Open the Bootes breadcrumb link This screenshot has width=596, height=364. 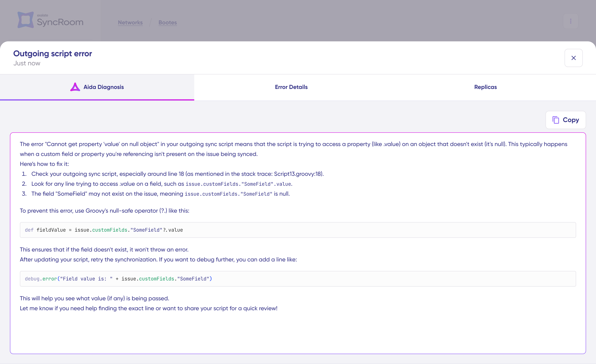pyautogui.click(x=167, y=23)
